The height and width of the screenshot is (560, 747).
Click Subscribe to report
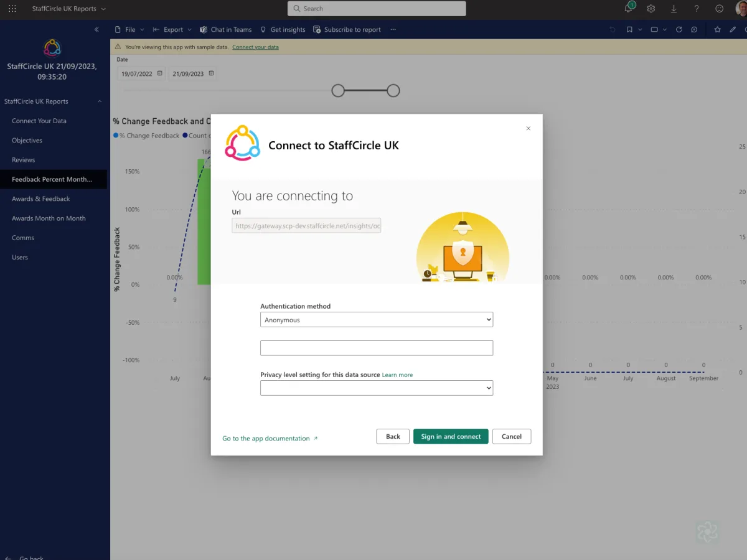(x=347, y=29)
